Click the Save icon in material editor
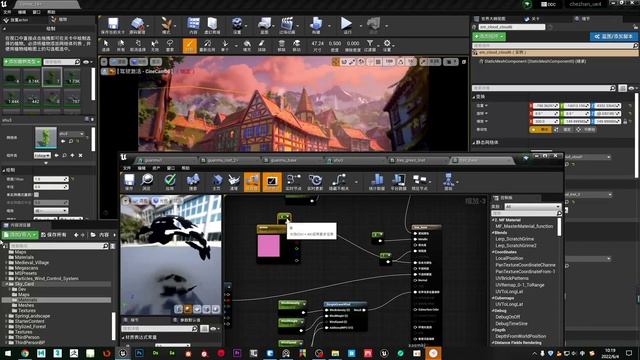Viewport: 640px width, 360px height. click(129, 182)
